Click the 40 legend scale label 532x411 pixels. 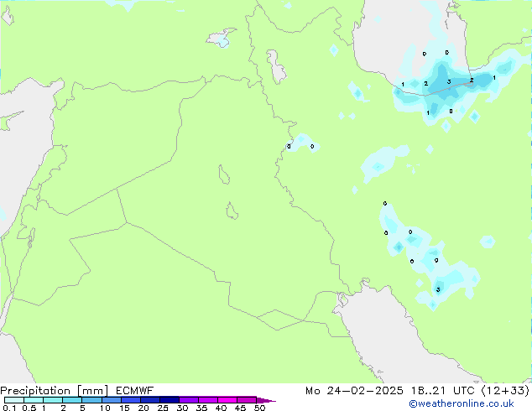coord(221,408)
